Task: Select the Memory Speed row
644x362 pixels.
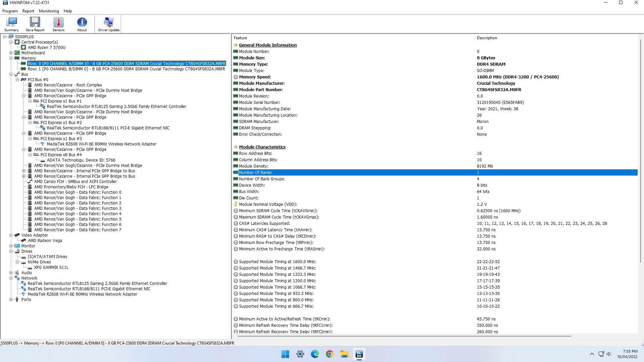Action: [435, 77]
